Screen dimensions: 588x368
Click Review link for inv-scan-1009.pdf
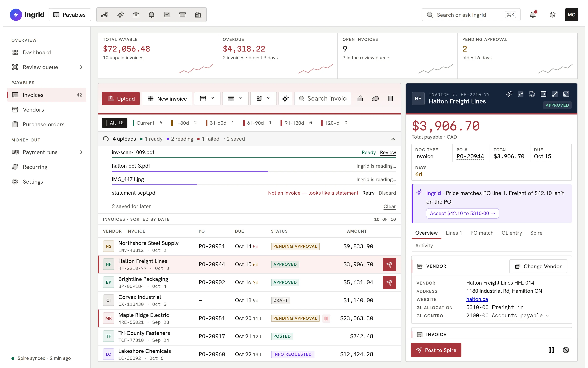pyautogui.click(x=388, y=152)
